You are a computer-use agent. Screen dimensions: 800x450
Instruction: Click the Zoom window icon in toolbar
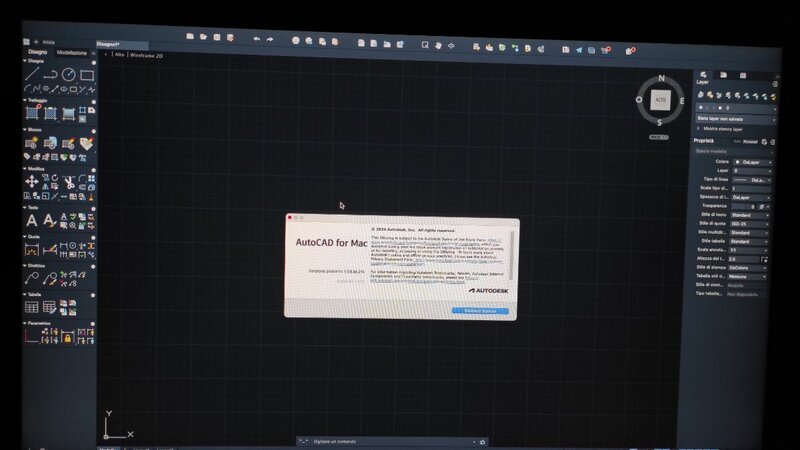pyautogui.click(x=425, y=45)
